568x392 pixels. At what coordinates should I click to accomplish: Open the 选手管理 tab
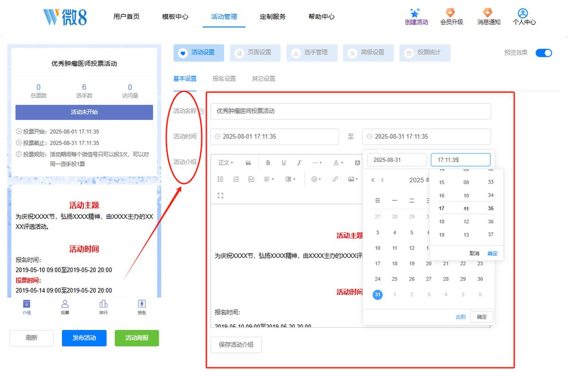311,53
